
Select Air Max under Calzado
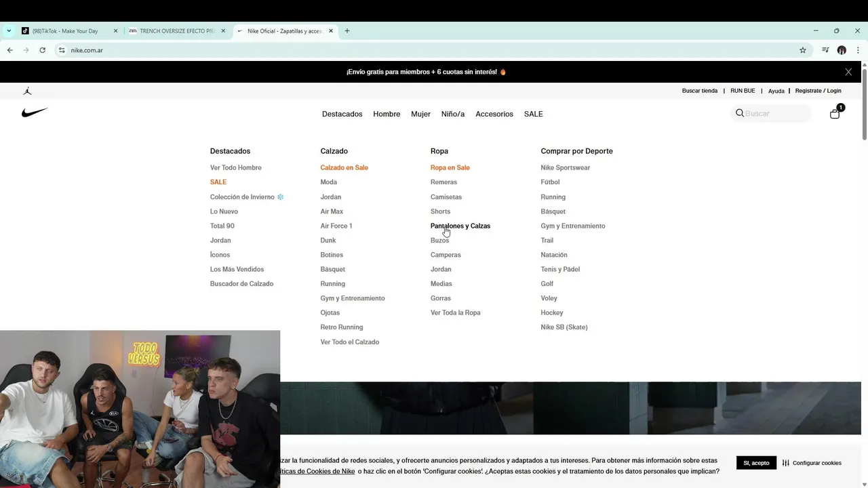point(332,211)
